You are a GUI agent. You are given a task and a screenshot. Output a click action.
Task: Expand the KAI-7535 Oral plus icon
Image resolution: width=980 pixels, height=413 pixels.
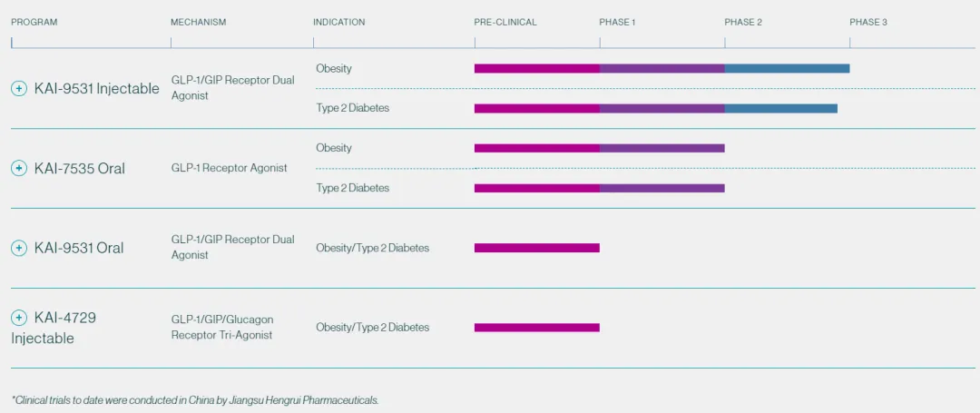(x=19, y=168)
